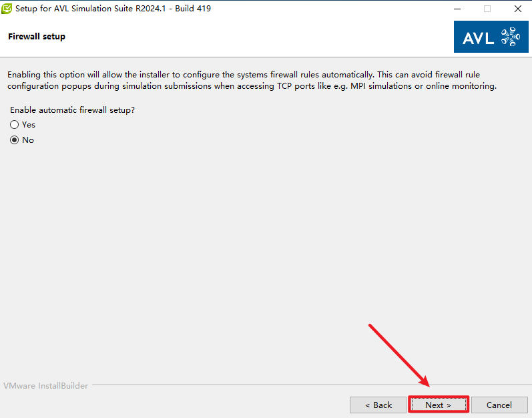Viewport: 532px width, 418px height.
Task: Click the "Firewall setup" page heading
Action: click(37, 37)
